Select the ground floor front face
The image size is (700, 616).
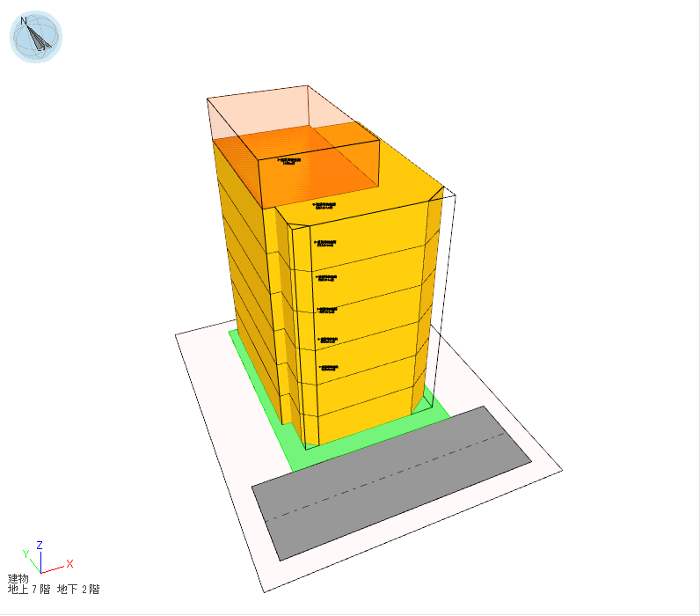pos(365,421)
